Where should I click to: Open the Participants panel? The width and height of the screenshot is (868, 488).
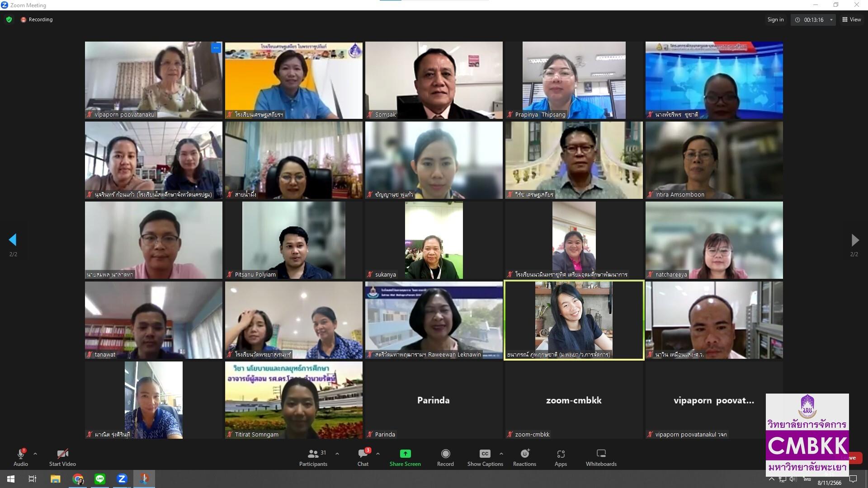(313, 457)
